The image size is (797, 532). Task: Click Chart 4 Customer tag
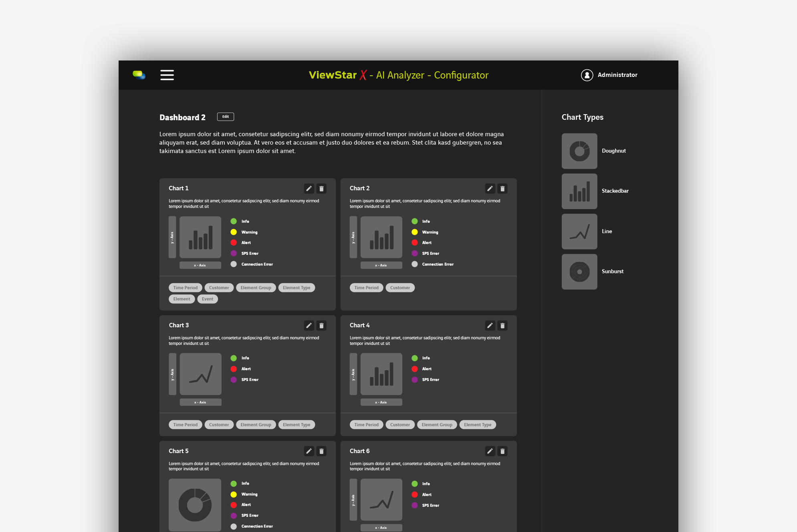pos(400,425)
